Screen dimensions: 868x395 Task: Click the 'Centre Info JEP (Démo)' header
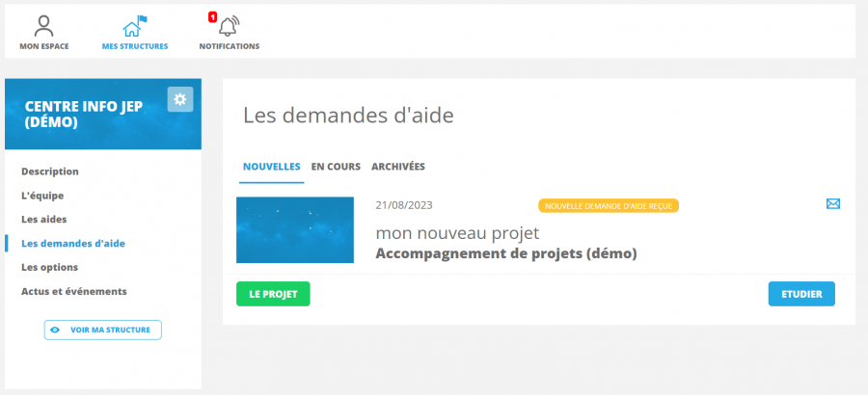point(84,115)
